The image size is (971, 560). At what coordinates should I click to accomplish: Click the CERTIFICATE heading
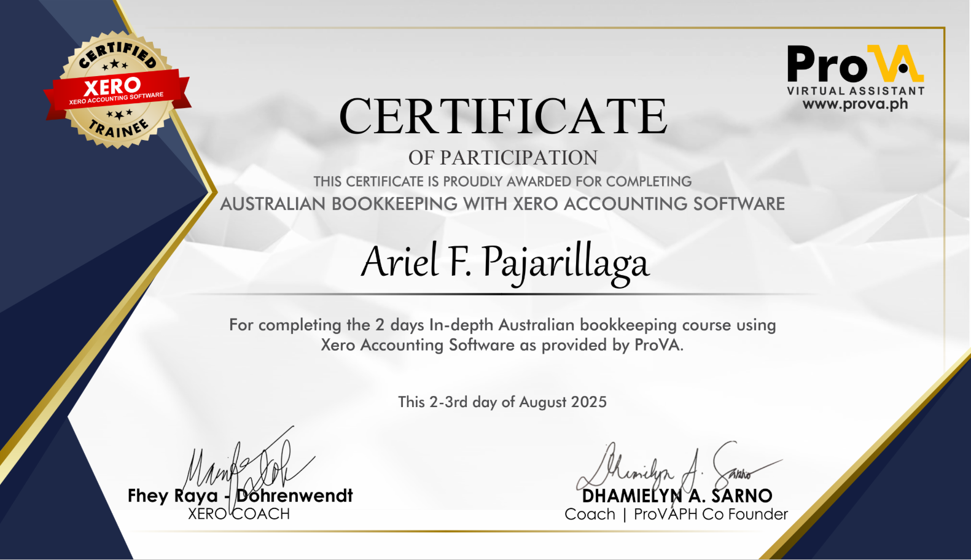point(503,115)
